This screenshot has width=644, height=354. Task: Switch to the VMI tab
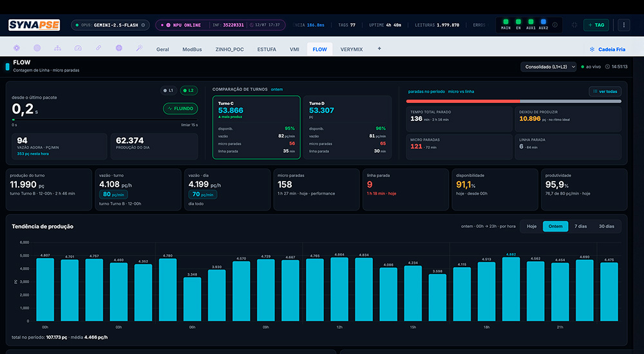294,50
